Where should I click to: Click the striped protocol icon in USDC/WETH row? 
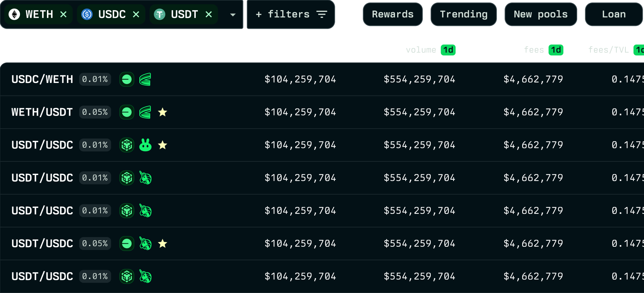[x=145, y=79]
